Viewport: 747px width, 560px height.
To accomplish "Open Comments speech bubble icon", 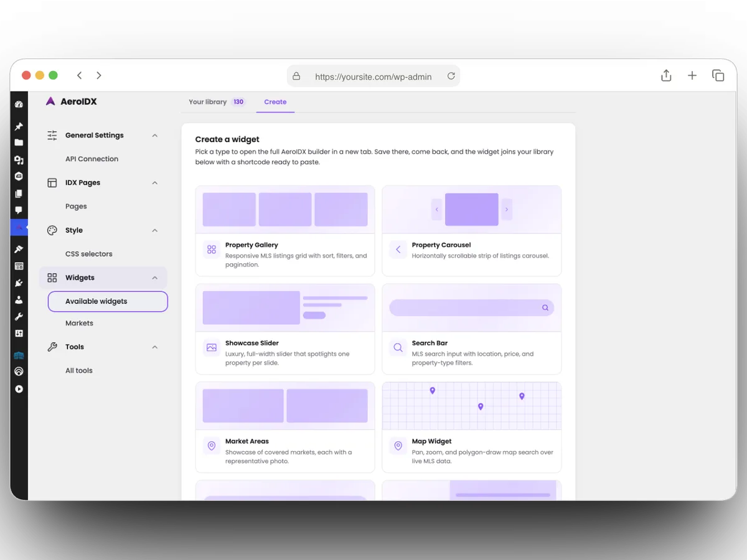I will tap(19, 210).
